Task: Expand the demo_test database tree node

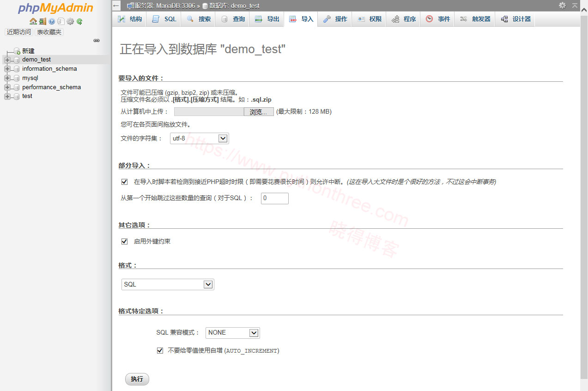Action: click(7, 60)
